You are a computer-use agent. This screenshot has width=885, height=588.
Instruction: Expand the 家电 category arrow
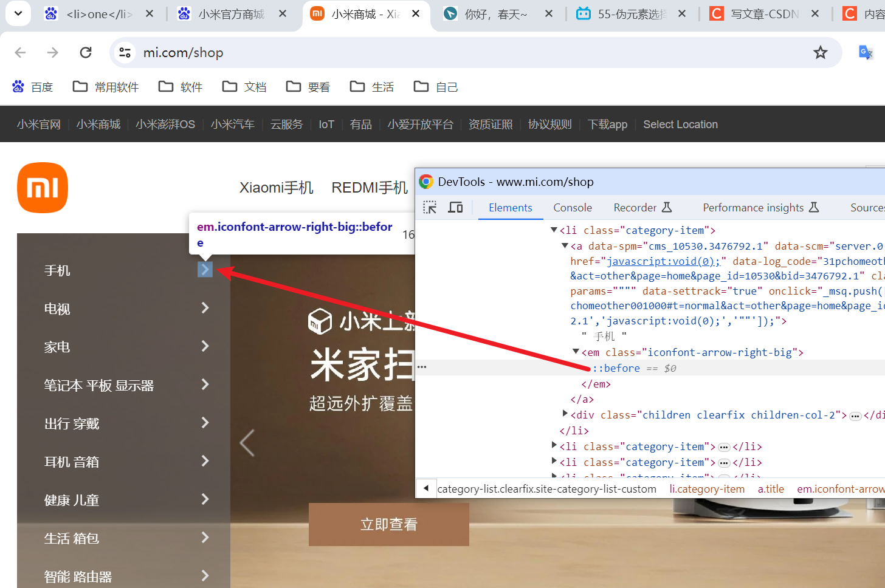[205, 346]
